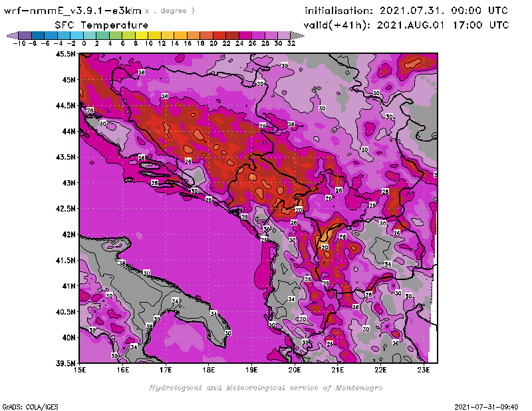The width and height of the screenshot is (532, 411).
Task: Click the 43.5N latitude axis label
Action: (65, 157)
